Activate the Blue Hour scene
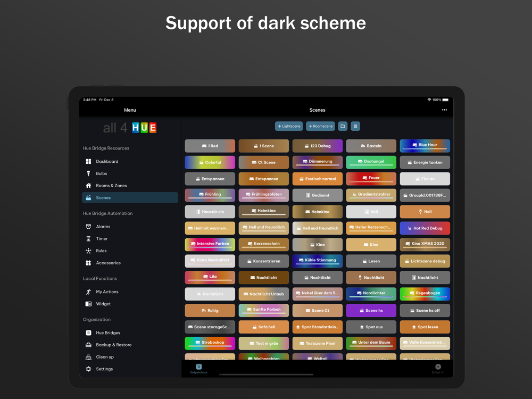Screen dimensions: 532x399 coord(425,146)
